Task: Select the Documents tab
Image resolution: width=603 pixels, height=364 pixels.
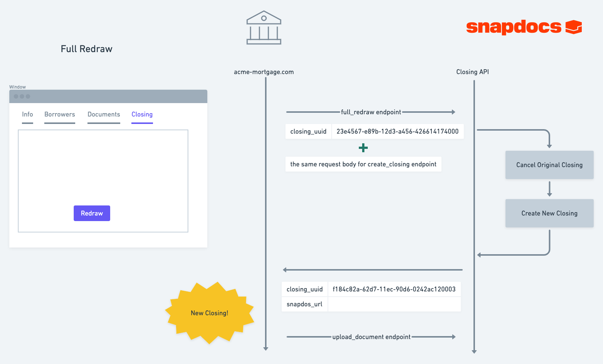Action: [104, 114]
